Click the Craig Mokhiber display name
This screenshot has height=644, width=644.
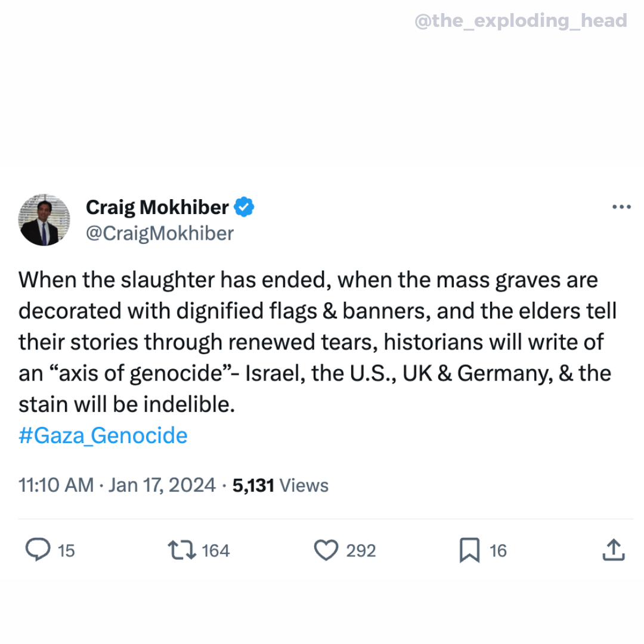tap(157, 207)
